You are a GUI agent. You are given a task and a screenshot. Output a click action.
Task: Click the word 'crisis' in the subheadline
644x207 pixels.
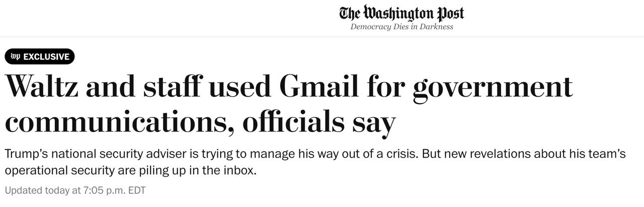(401, 154)
